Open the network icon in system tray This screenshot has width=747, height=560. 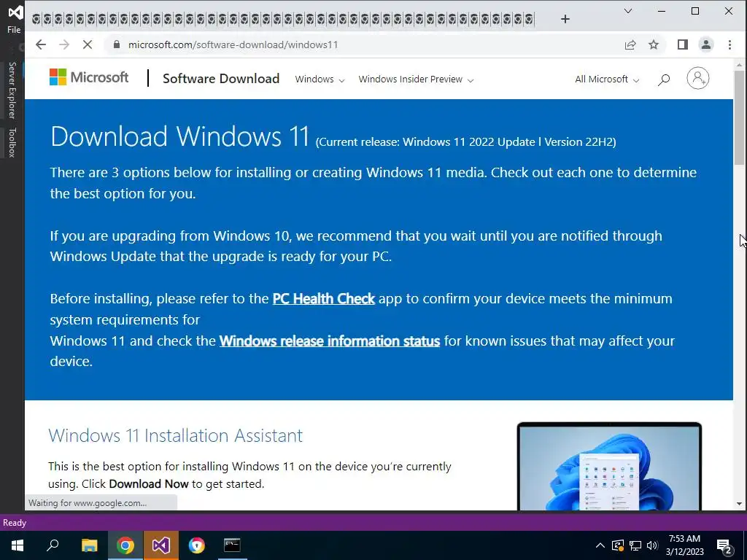point(635,545)
